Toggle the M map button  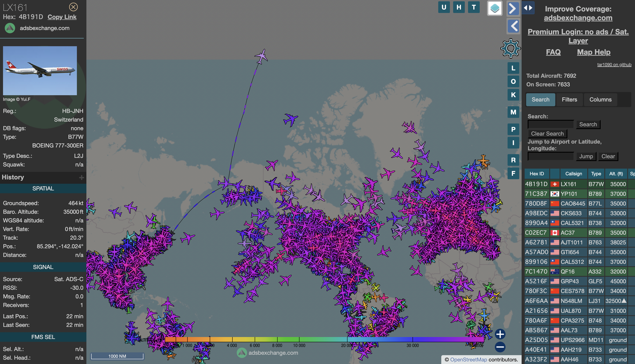513,112
